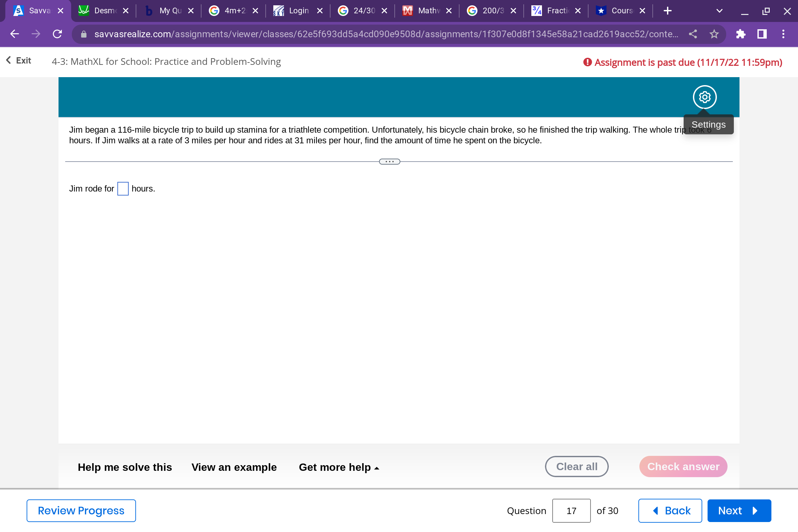The image size is (798, 532).
Task: Click the browser reload icon
Action: [x=57, y=34]
